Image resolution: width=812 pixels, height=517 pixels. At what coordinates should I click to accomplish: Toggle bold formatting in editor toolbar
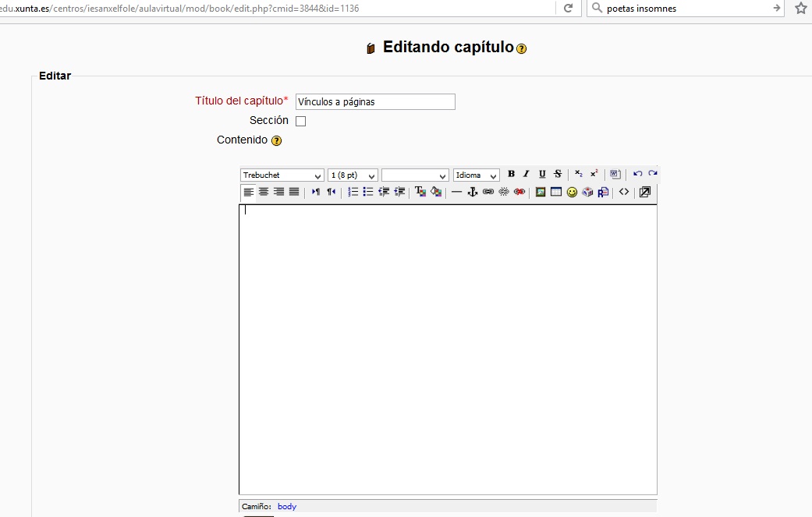pyautogui.click(x=511, y=174)
